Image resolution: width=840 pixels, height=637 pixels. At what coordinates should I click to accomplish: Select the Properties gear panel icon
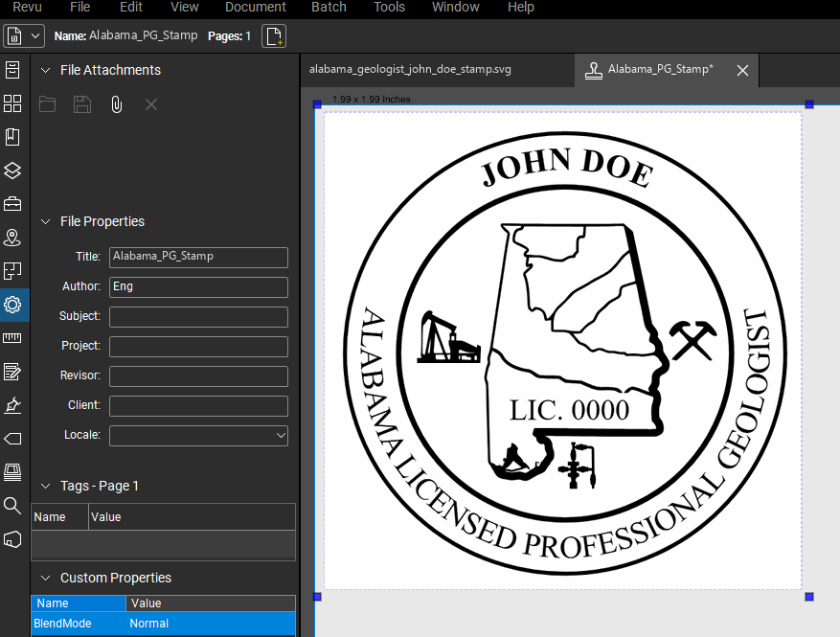click(x=12, y=305)
